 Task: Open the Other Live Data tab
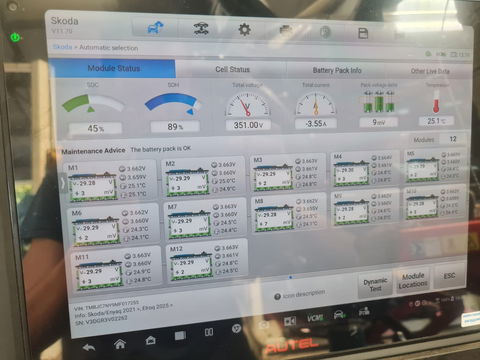point(430,71)
